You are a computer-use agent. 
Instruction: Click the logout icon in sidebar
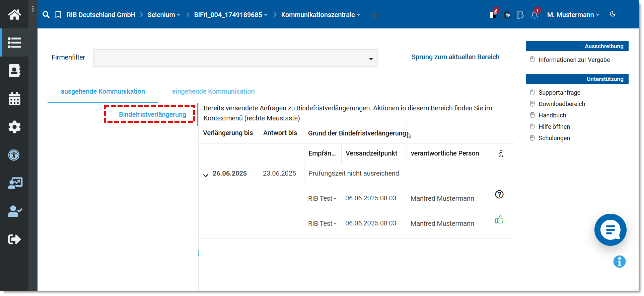tap(14, 239)
